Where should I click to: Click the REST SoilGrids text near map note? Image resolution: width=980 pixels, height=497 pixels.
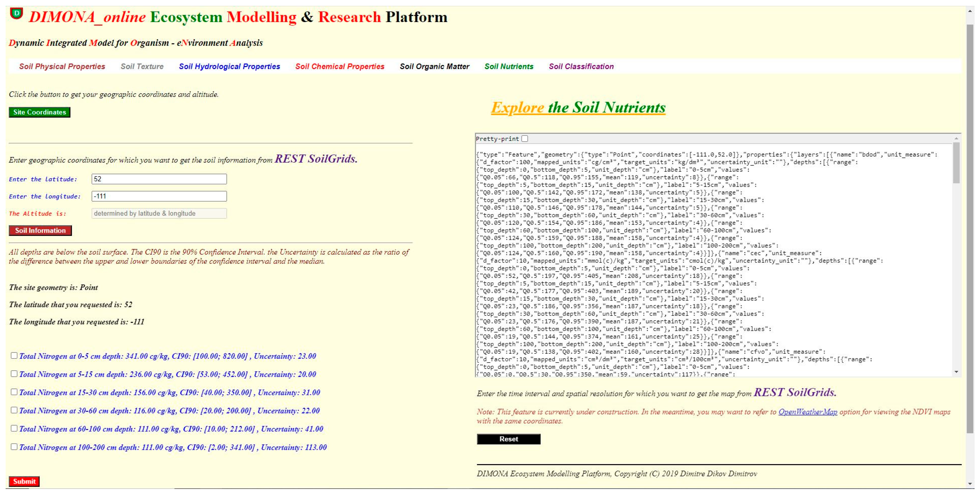click(x=795, y=392)
